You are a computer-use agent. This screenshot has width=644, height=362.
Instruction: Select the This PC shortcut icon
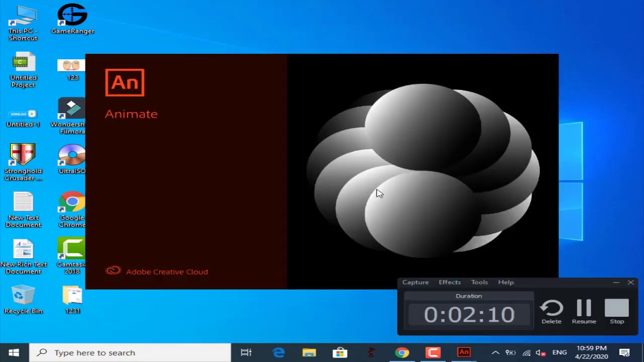[x=23, y=23]
